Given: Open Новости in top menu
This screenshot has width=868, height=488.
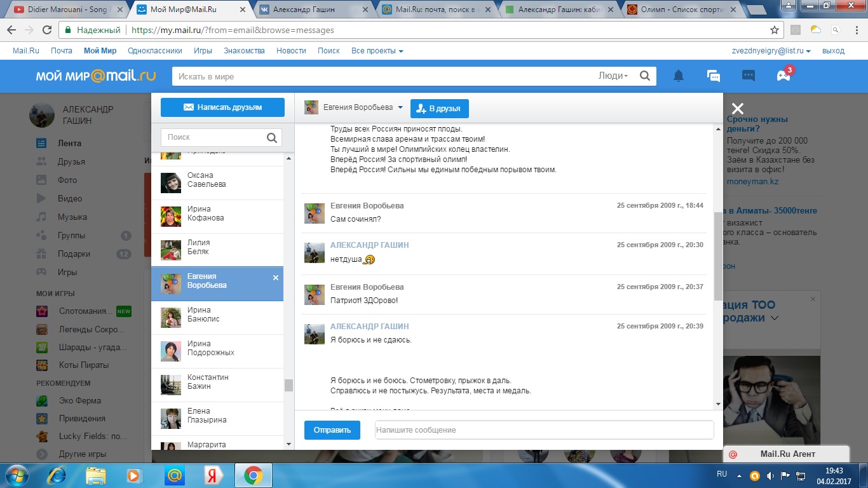Looking at the screenshot, I should coord(291,51).
